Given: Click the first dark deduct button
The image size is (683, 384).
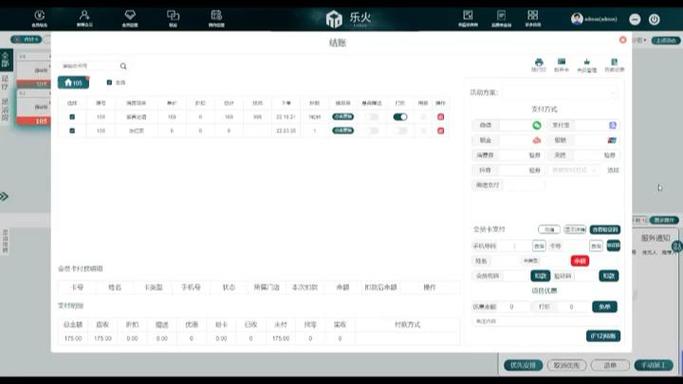Looking at the screenshot, I should click(x=540, y=276).
